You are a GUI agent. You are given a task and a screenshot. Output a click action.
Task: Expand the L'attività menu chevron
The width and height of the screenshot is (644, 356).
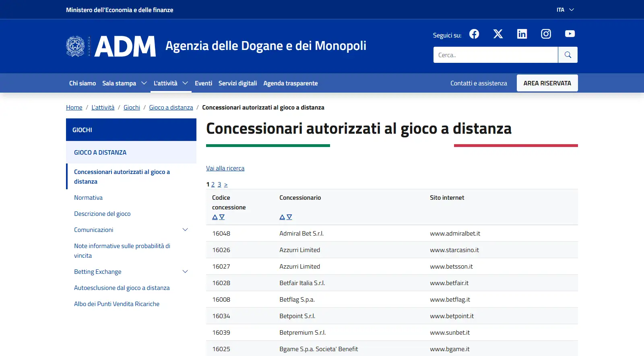tap(185, 83)
